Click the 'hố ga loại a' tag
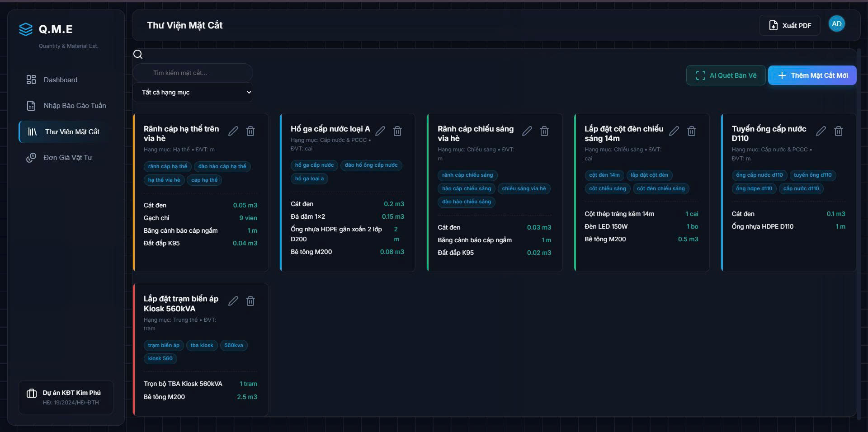 pos(310,178)
